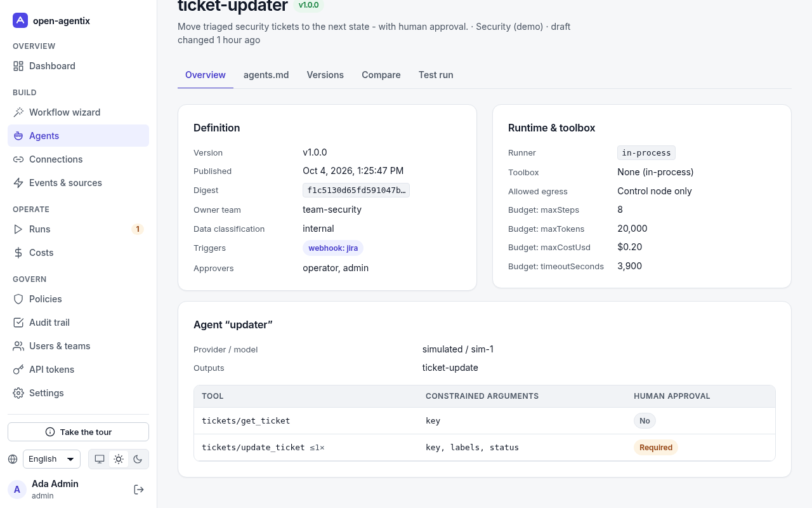Click the $0.20 maxCostUsd value
Viewport: 812px width, 508px height.
pos(629,247)
